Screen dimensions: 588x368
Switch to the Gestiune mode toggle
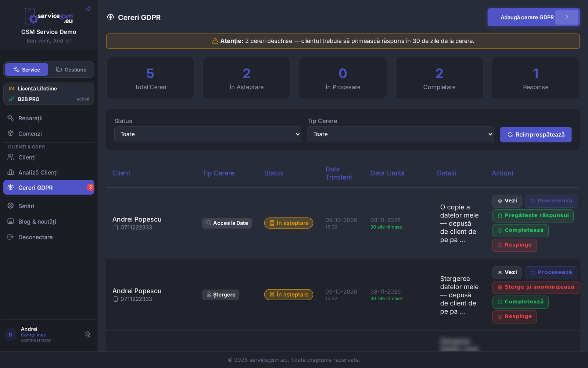pyautogui.click(x=71, y=70)
